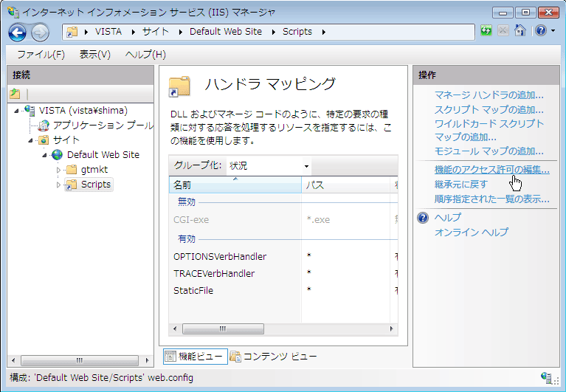This screenshot has height=392, width=566.
Task: Switch to コンテンツ ビュー tab
Action: pyautogui.click(x=273, y=357)
